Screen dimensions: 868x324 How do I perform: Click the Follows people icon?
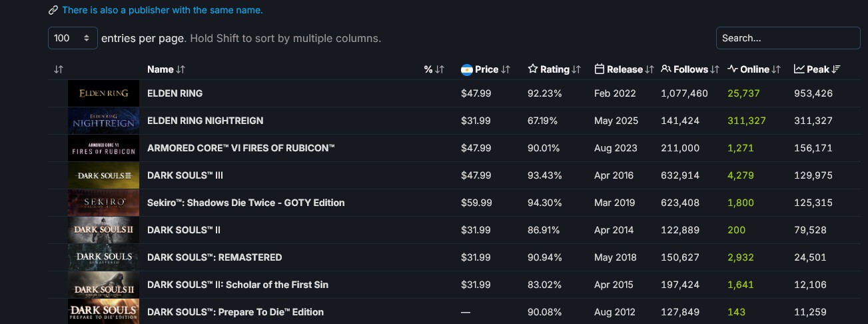(x=666, y=69)
